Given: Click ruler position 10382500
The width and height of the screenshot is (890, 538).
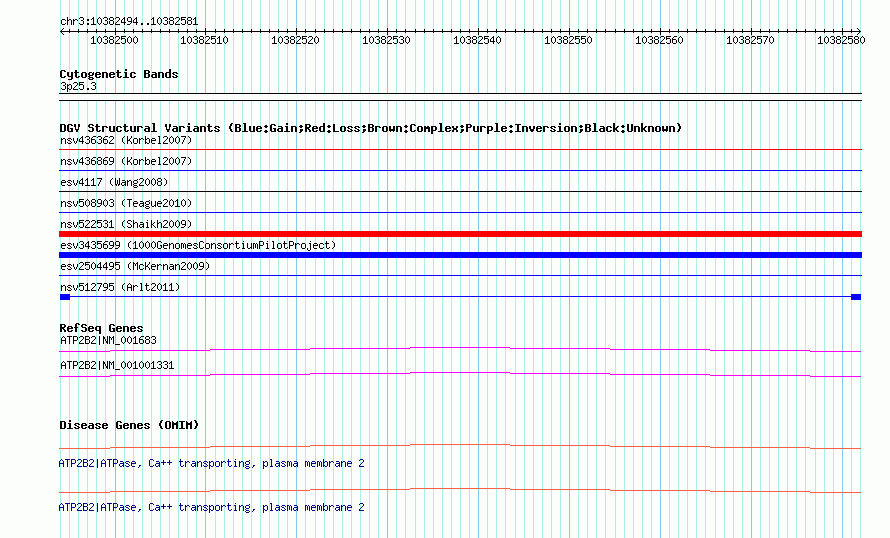Looking at the screenshot, I should click(x=114, y=40).
